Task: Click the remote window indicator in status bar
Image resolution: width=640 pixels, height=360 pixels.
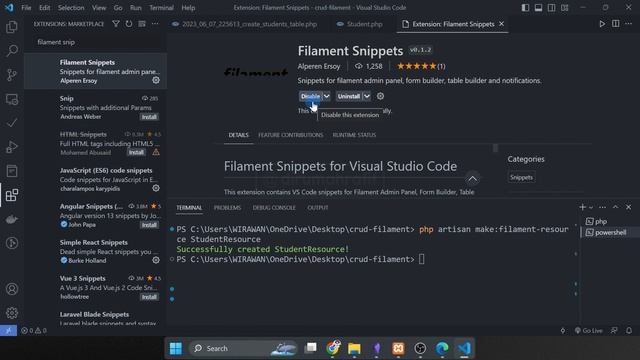Action: (x=8, y=330)
